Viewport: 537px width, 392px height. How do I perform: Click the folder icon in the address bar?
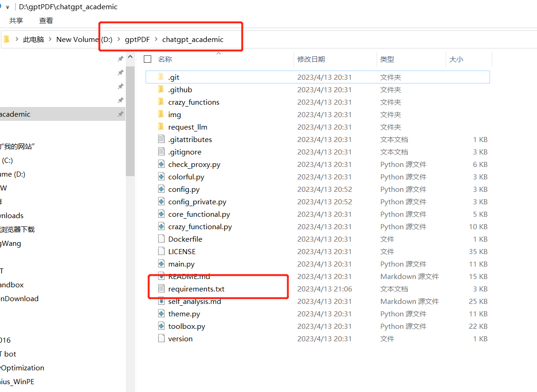(x=6, y=39)
